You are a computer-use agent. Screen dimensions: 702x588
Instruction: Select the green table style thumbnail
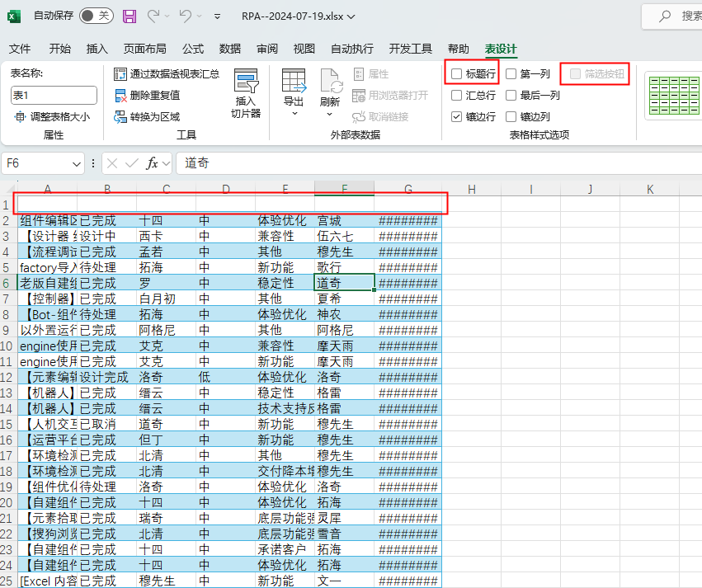pyautogui.click(x=673, y=95)
